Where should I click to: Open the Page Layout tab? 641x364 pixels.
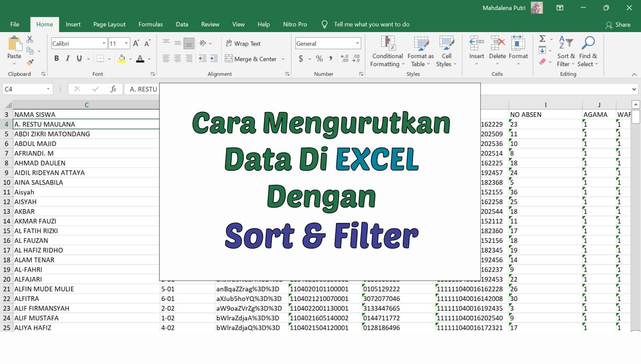click(x=109, y=24)
